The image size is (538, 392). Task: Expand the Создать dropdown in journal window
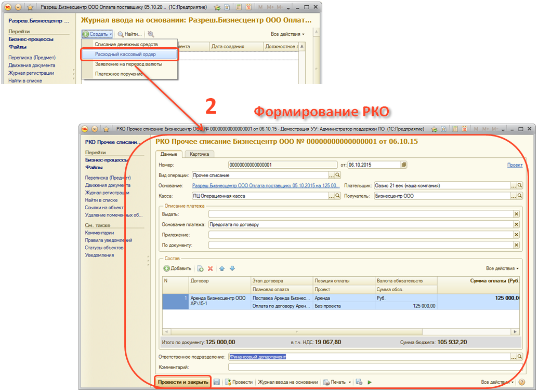coord(97,34)
